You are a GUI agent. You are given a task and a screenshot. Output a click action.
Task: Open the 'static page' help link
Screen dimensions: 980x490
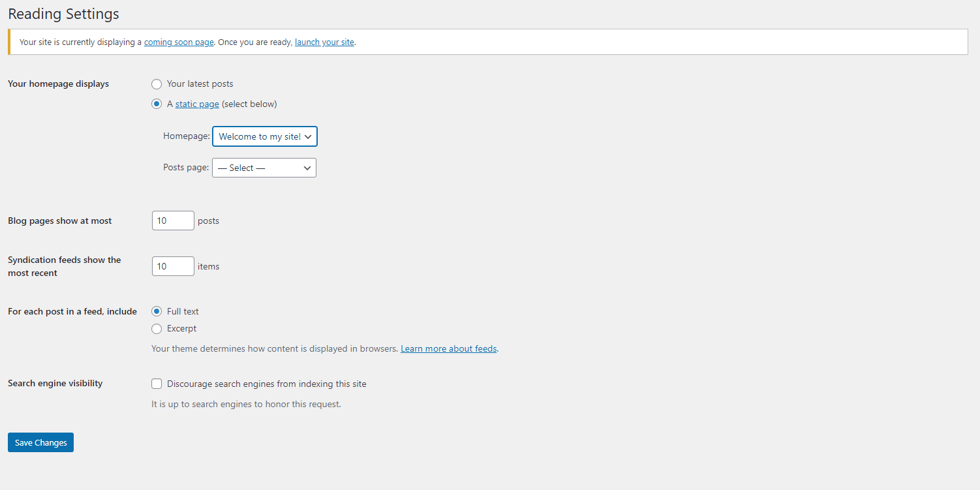(x=197, y=104)
